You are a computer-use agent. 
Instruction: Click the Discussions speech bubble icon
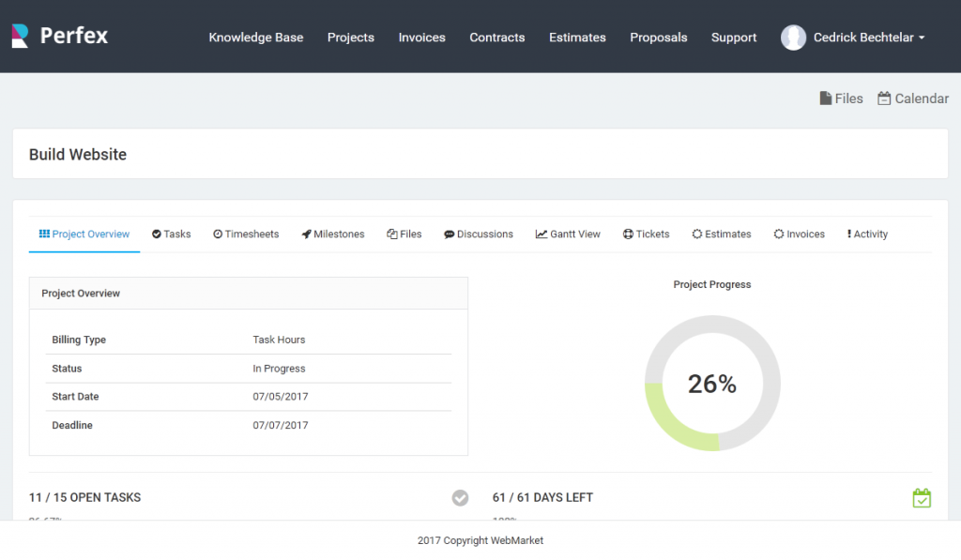[x=450, y=234]
